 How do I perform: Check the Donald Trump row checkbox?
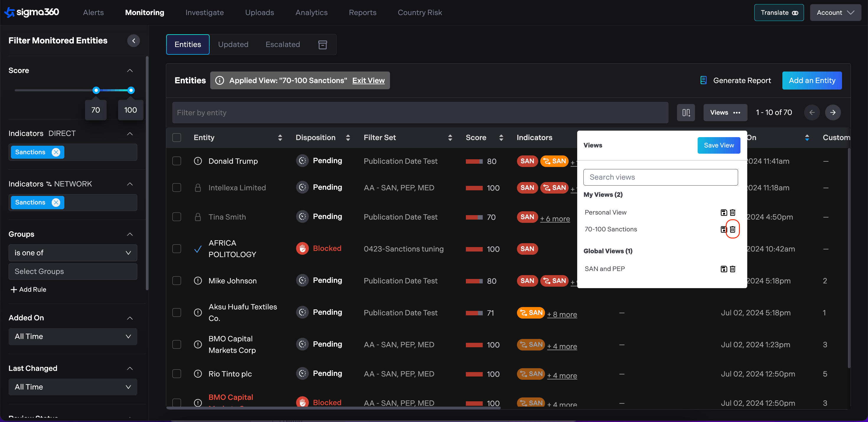[177, 161]
